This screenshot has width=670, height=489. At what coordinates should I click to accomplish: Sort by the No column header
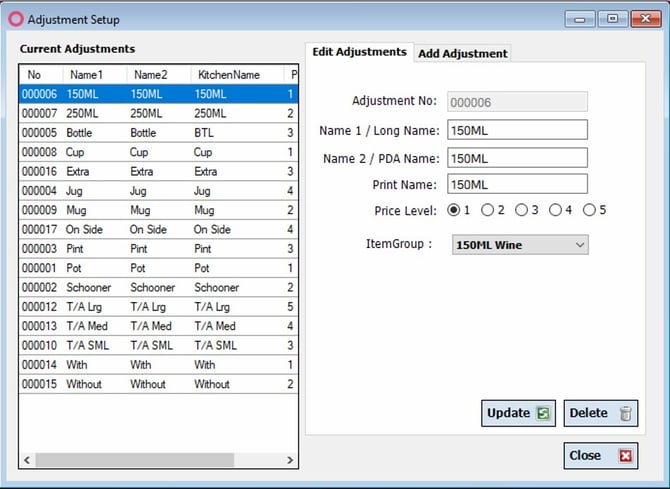coord(41,75)
